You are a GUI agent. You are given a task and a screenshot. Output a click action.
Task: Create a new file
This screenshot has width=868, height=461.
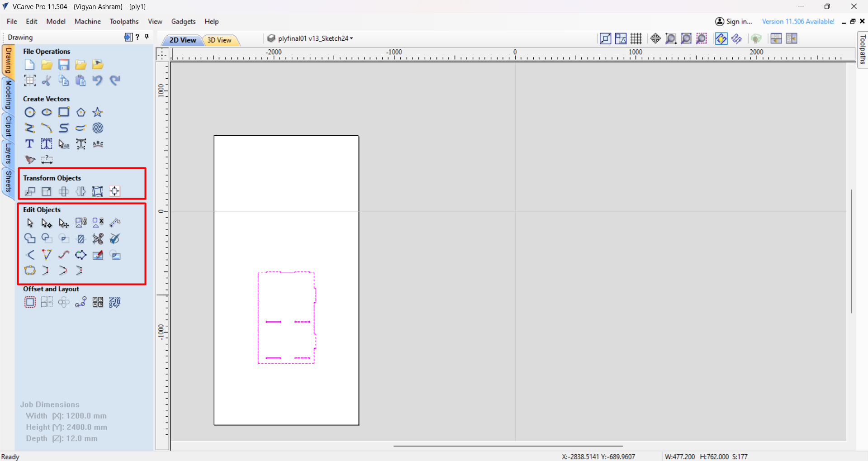(x=29, y=65)
